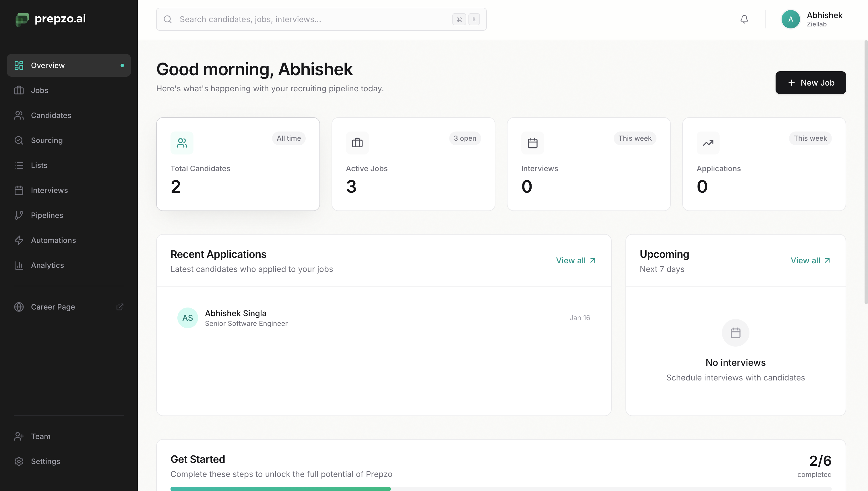Open the external link icon beside Career Page
Viewport: 868px width, 491px height.
[x=120, y=307]
